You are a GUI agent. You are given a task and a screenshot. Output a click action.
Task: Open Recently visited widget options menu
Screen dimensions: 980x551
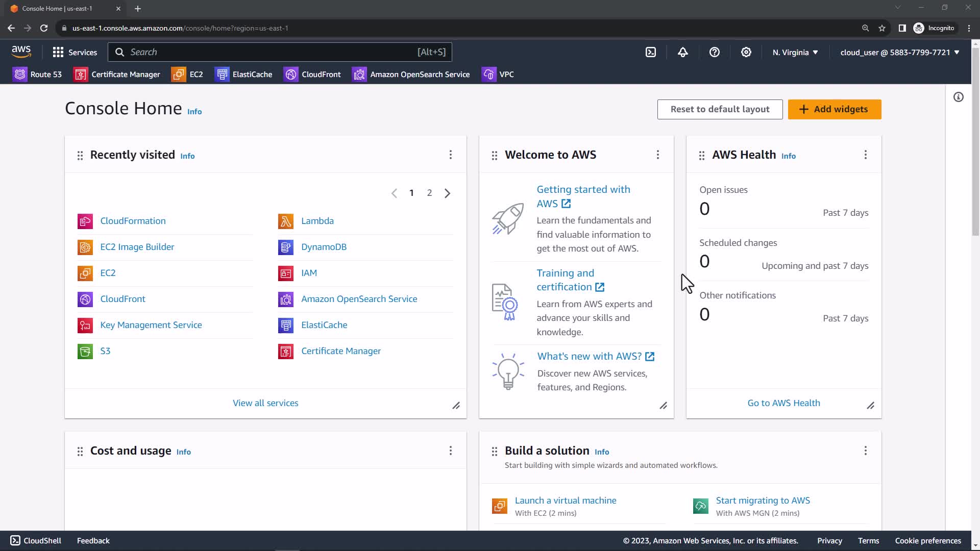pos(450,155)
